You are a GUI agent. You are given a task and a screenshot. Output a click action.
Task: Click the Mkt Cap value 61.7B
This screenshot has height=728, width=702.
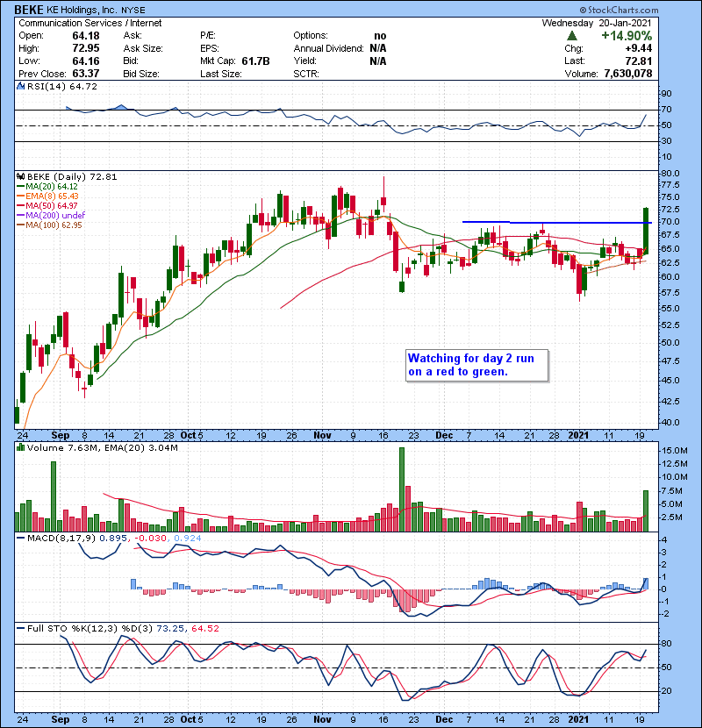(x=255, y=61)
